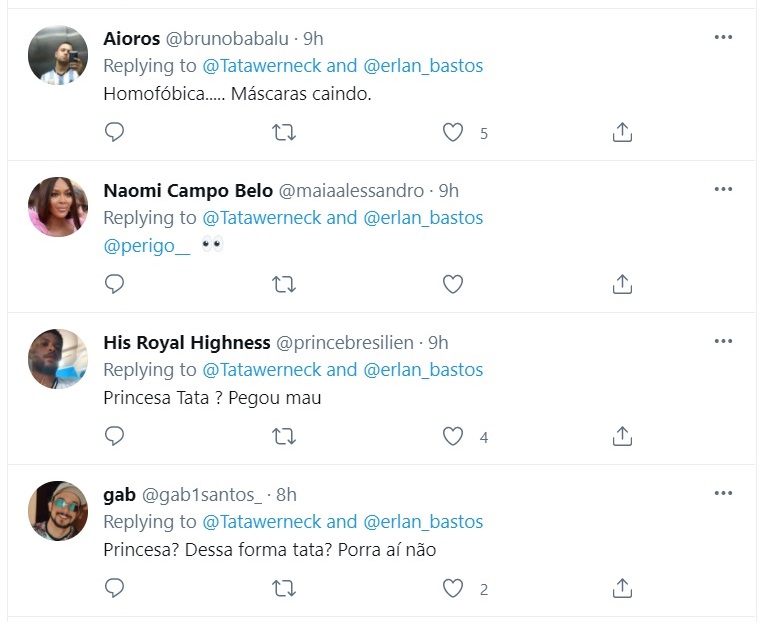This screenshot has width=767, height=622.
Task: Like the Aioros tweet with 5 likes
Action: point(453,132)
